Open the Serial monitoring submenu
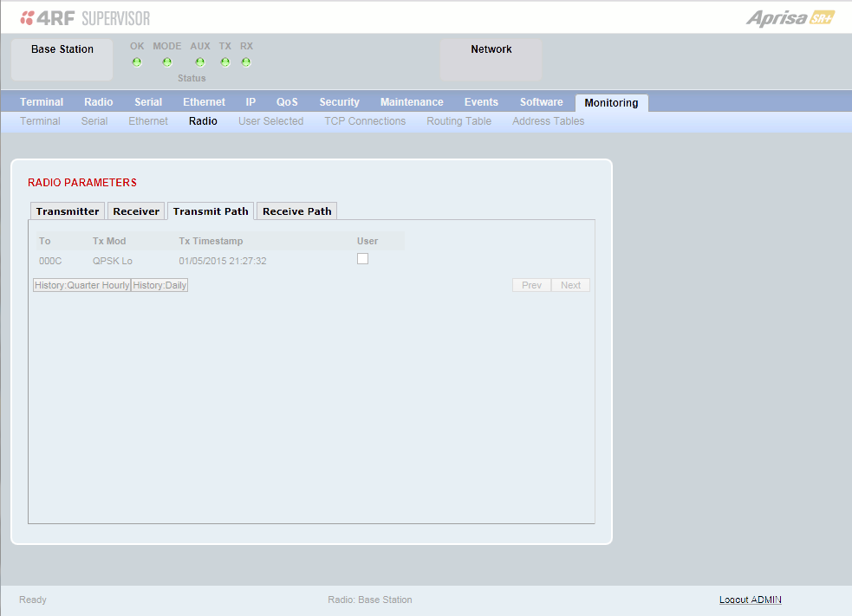This screenshot has width=852, height=616. coord(94,121)
